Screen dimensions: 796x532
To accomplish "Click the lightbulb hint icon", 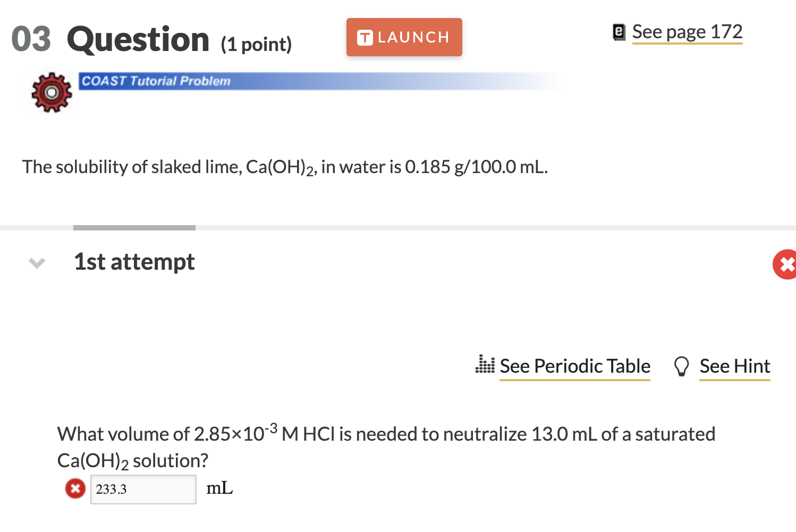I will tap(682, 365).
